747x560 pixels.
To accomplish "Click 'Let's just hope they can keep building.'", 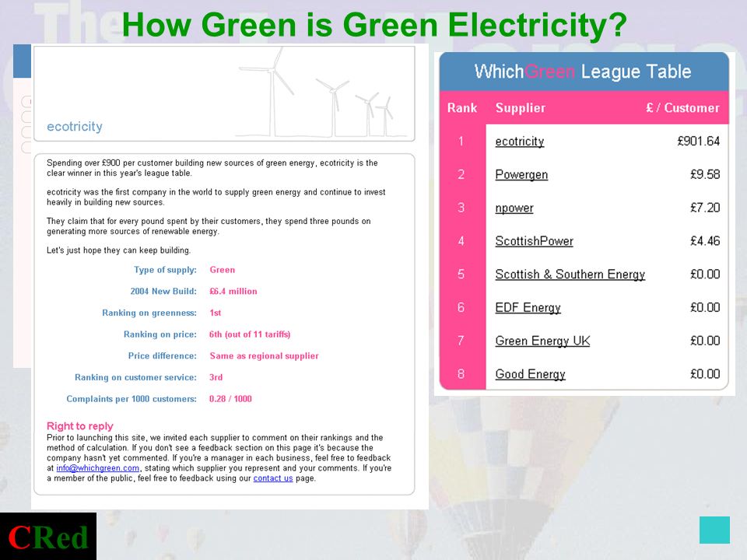I will [118, 250].
